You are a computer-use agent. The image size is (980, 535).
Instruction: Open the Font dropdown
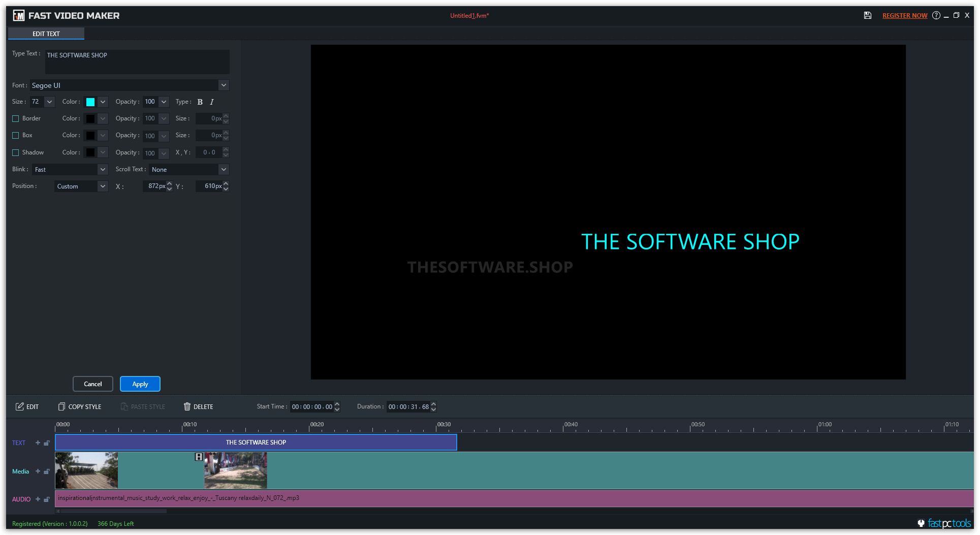point(224,85)
